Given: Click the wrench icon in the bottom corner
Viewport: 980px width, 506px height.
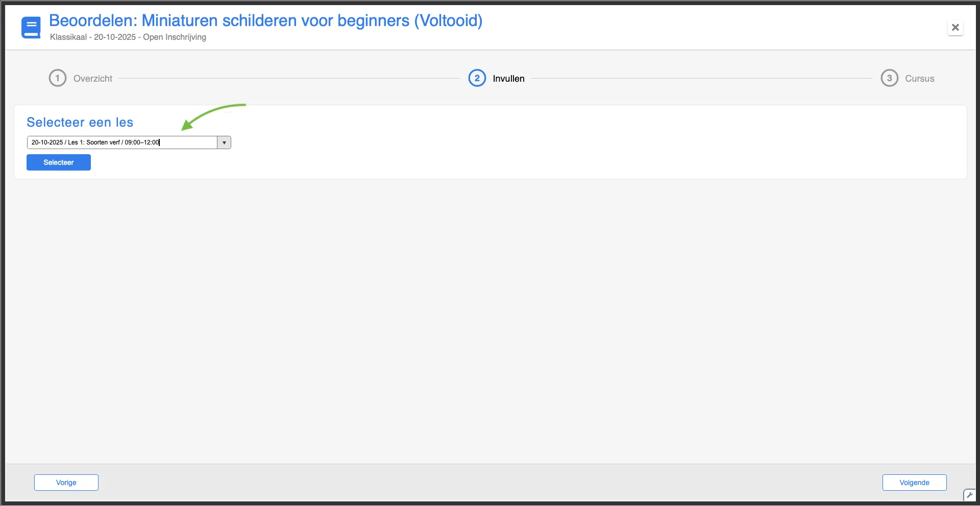Looking at the screenshot, I should click(969, 495).
